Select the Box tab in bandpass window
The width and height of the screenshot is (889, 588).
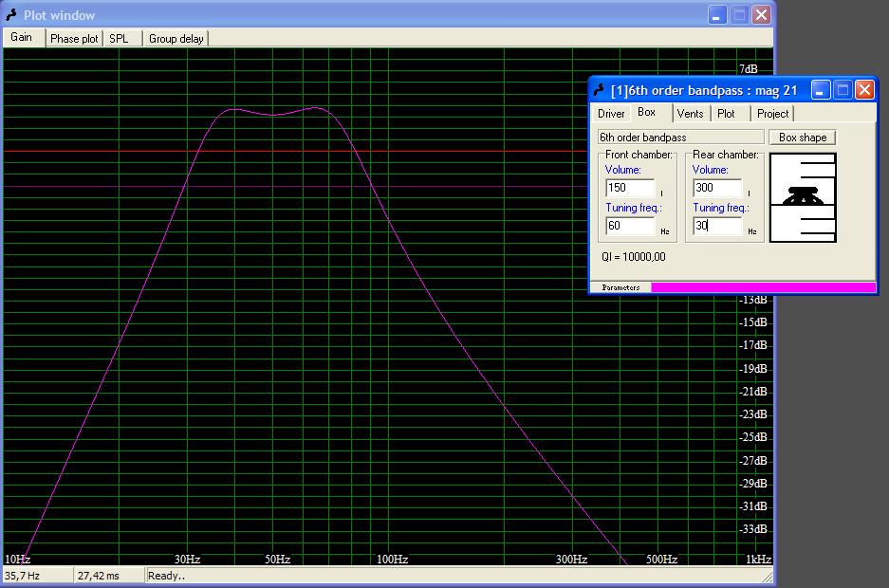point(646,112)
